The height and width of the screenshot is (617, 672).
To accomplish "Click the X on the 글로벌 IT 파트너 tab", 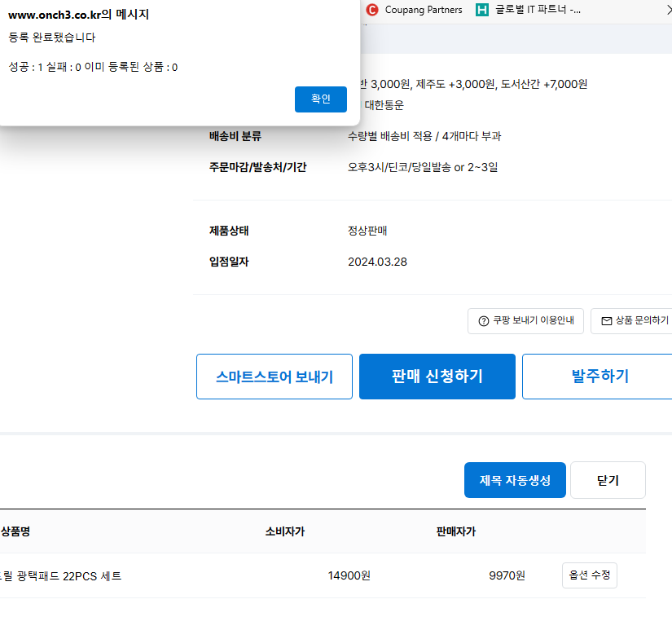I will point(666,10).
